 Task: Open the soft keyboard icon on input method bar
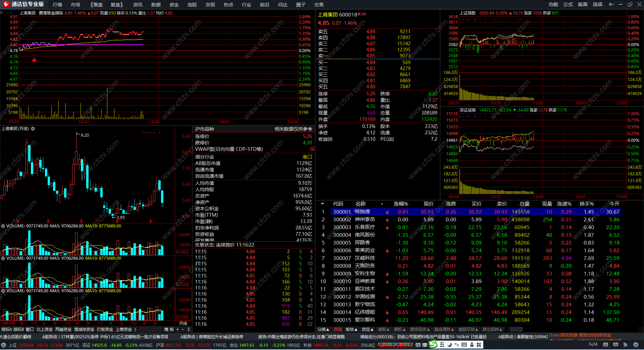coord(464,345)
